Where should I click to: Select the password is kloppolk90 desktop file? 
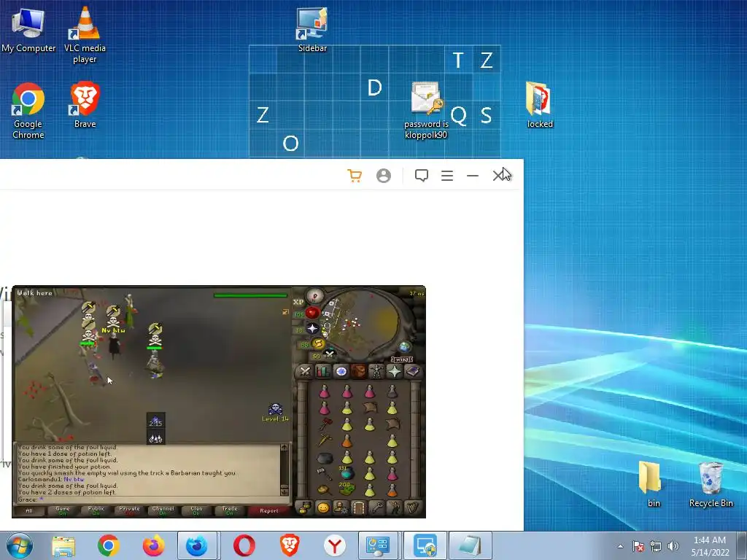point(426,111)
